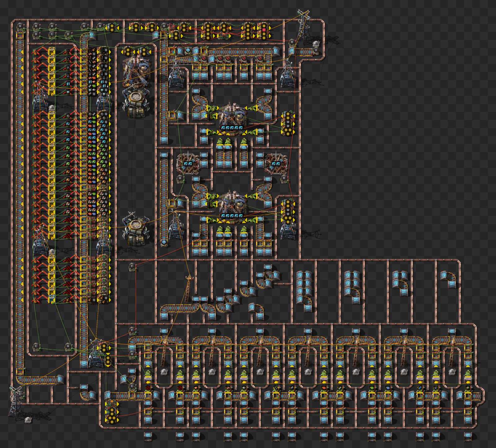Select the medium pole in the loose belt area
Screen dimensions: 496x448
click(x=188, y=288)
